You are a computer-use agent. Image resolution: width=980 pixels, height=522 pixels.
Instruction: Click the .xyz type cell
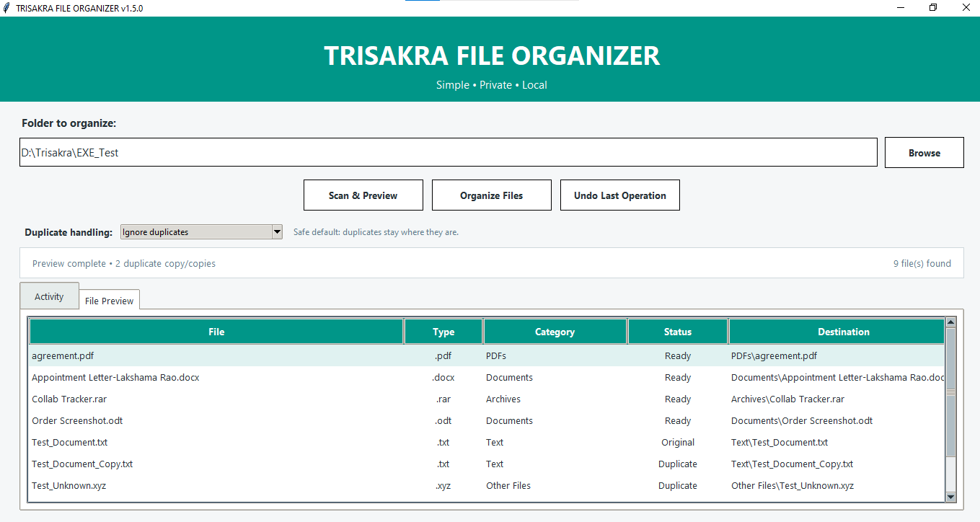point(443,485)
